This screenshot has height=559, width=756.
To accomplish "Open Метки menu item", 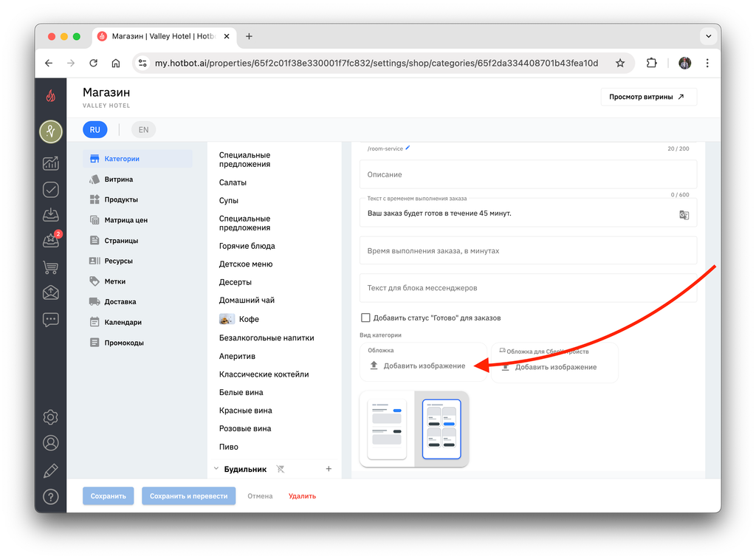I will (137, 281).
